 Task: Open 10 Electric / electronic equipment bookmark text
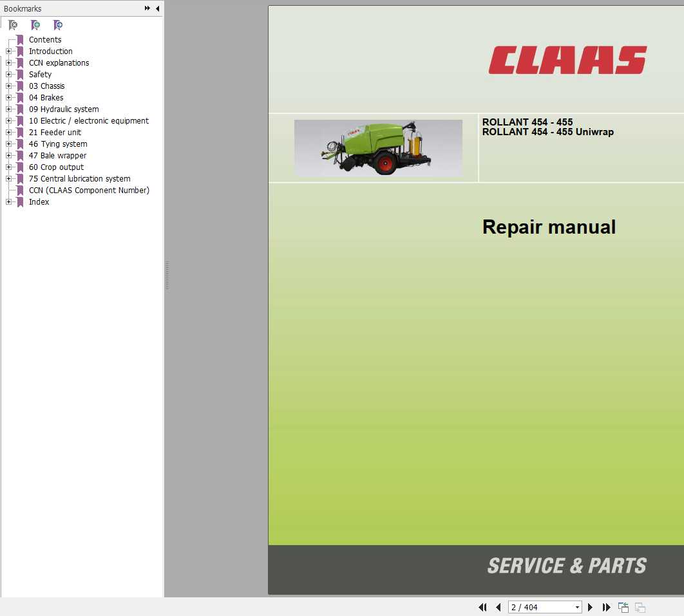(x=88, y=121)
